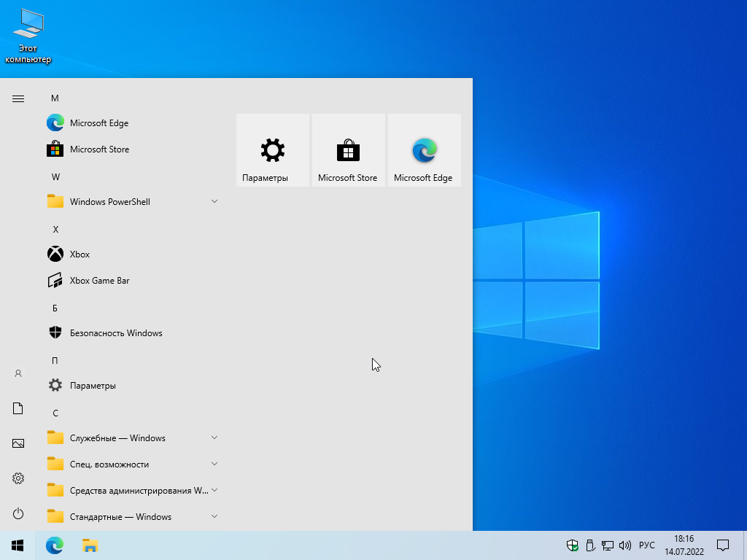Image resolution: width=747 pixels, height=560 pixels.
Task: Click the letter W section header
Action: coord(55,176)
